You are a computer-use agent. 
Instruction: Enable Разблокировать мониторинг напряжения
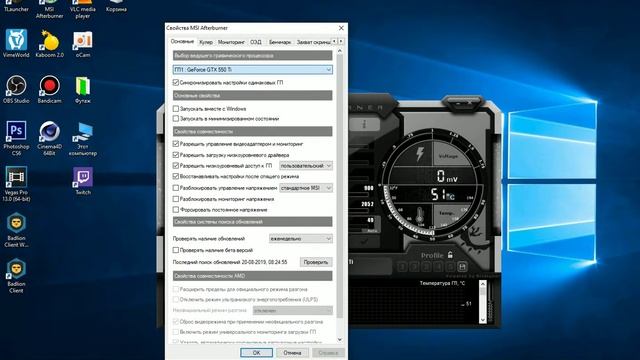click(x=176, y=199)
